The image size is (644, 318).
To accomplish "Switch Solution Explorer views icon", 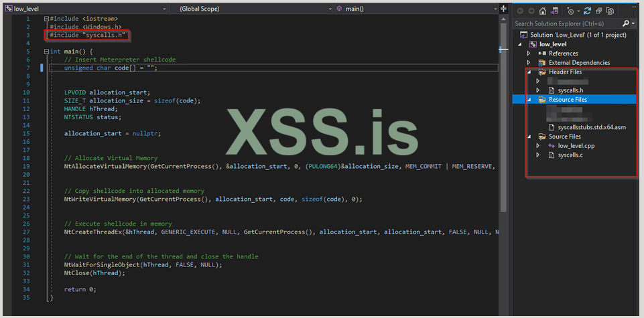I will 554,11.
